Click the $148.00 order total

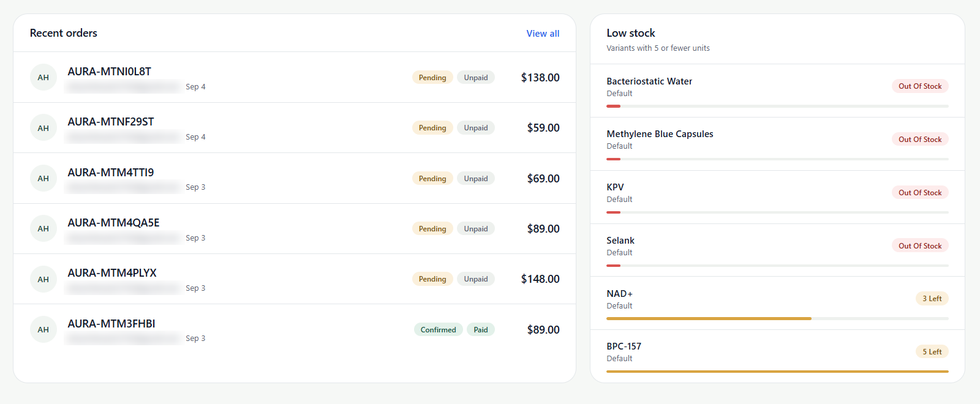pos(540,279)
